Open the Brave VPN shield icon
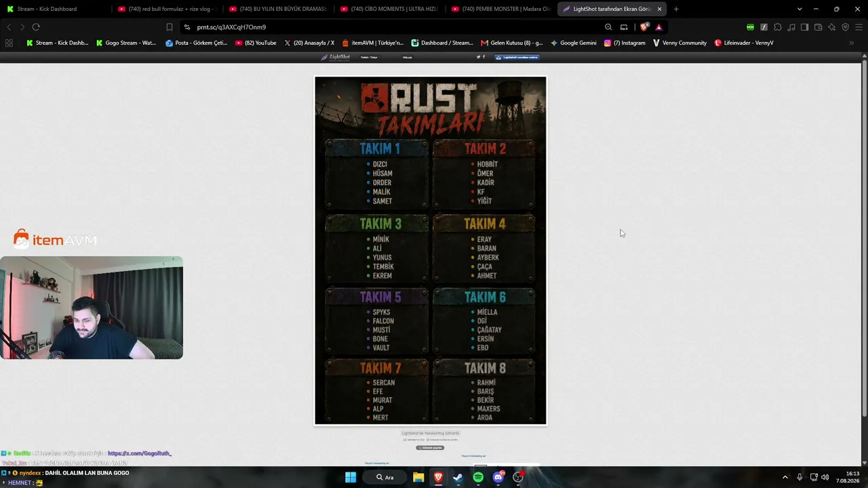The height and width of the screenshot is (488, 868). (x=846, y=27)
